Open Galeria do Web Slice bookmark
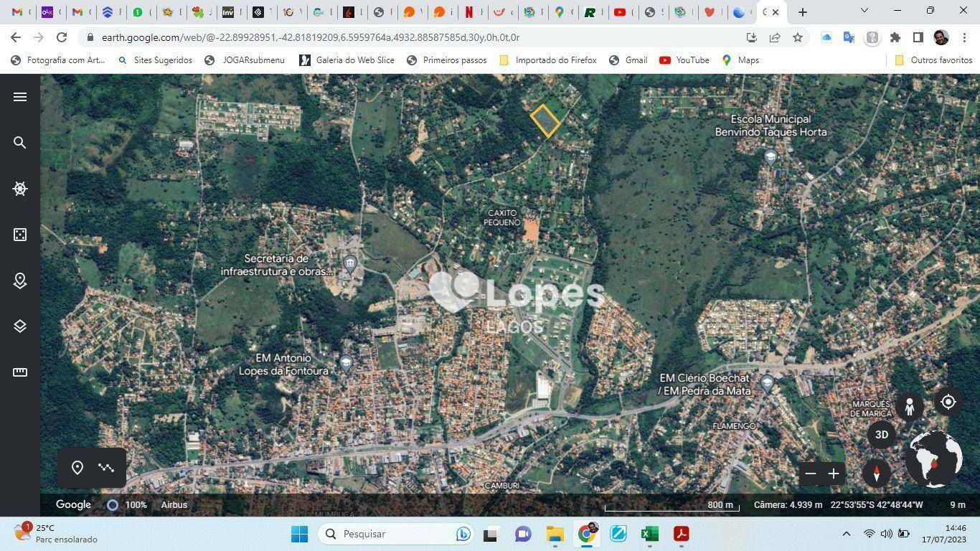The width and height of the screenshot is (980, 551). (x=347, y=60)
